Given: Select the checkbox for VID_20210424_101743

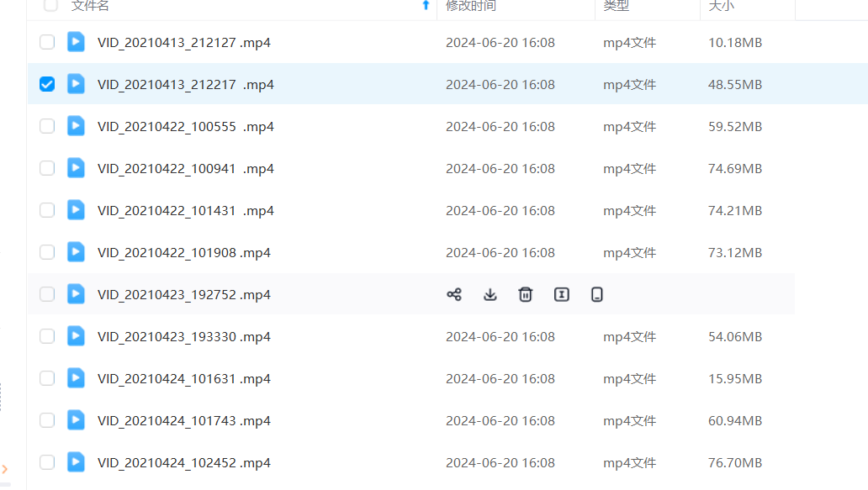Looking at the screenshot, I should pos(47,420).
